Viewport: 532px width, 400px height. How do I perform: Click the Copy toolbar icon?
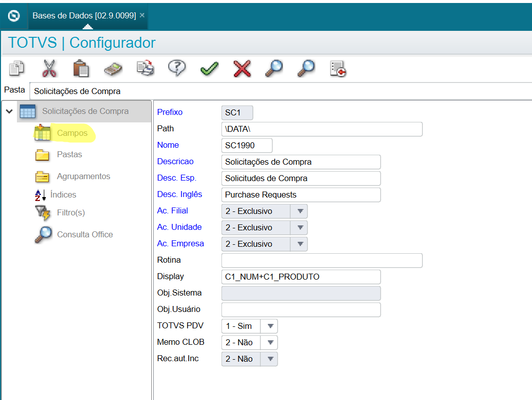coord(16,68)
